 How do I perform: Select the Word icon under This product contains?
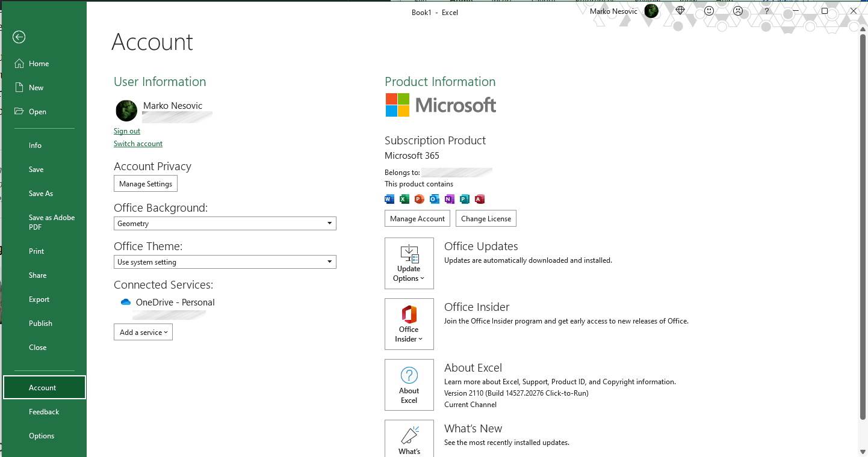coord(389,198)
